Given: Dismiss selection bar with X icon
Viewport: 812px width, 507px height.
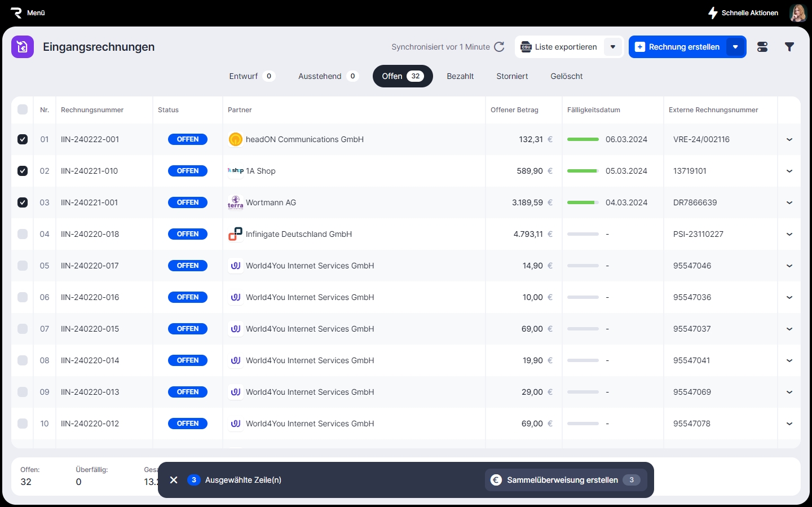Looking at the screenshot, I should [174, 480].
